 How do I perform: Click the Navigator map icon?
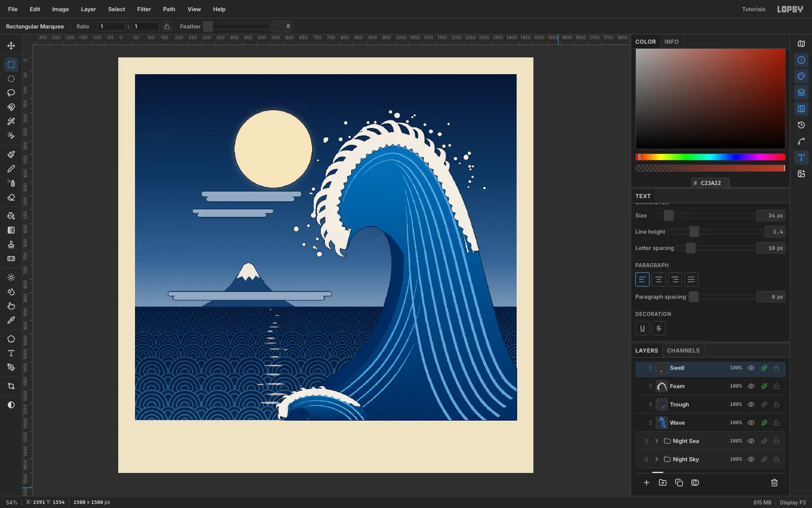[x=801, y=44]
